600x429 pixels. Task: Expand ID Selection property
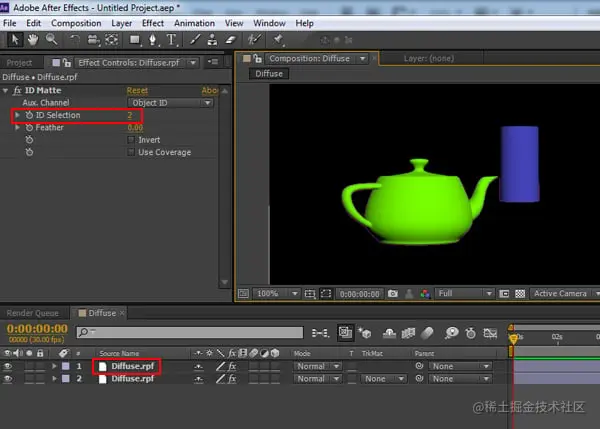tap(17, 115)
